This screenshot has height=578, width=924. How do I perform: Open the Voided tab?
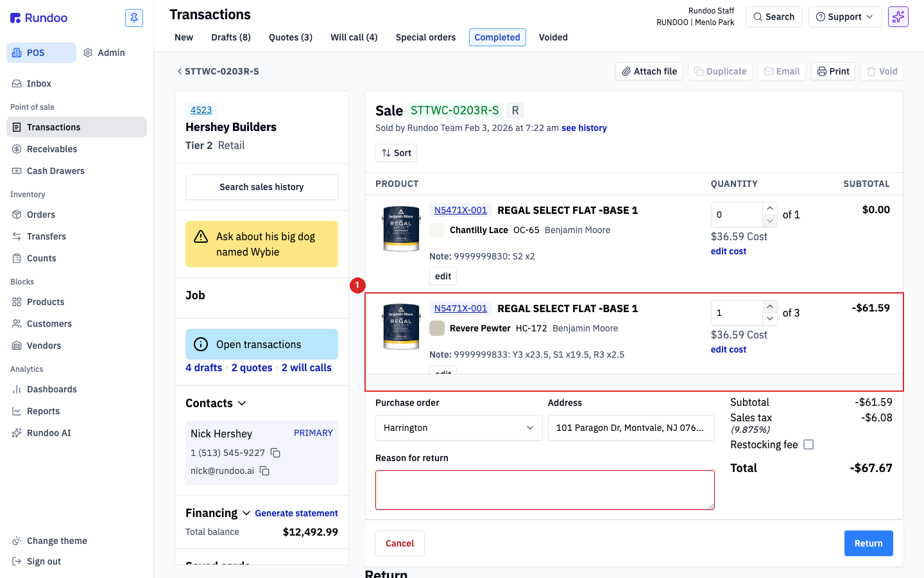click(553, 37)
